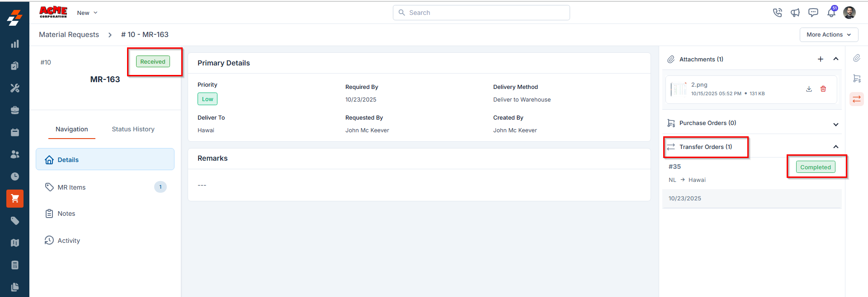This screenshot has width=868, height=297.
Task: Open the highlighted shopping cart sidebar icon
Action: click(15, 199)
